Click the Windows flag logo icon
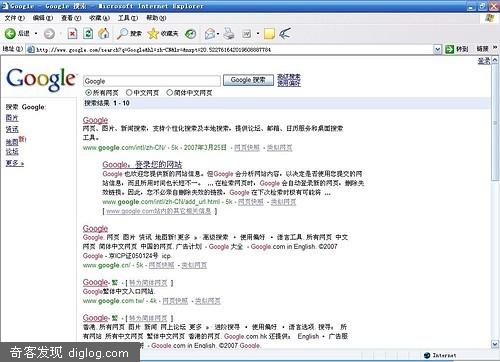The height and width of the screenshot is (362, 500). click(489, 18)
